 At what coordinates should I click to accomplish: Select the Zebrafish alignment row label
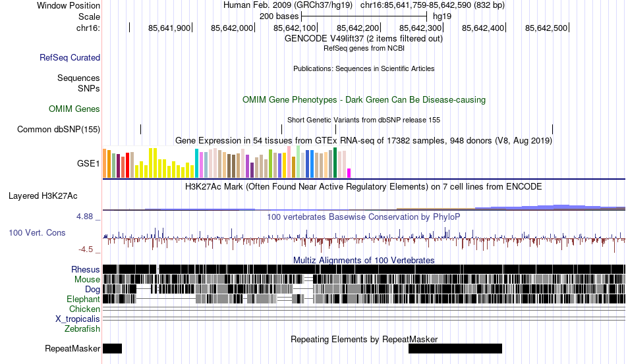82,329
